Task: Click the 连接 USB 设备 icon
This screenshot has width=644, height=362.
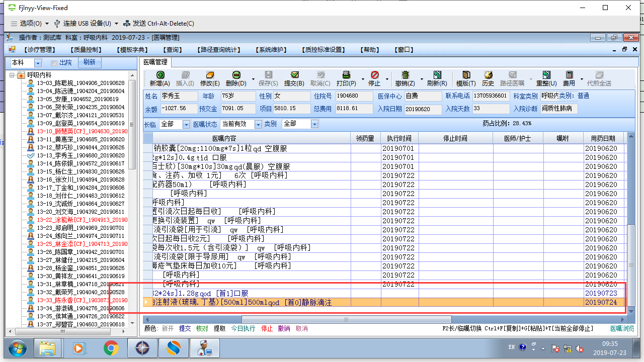Action: [57, 23]
